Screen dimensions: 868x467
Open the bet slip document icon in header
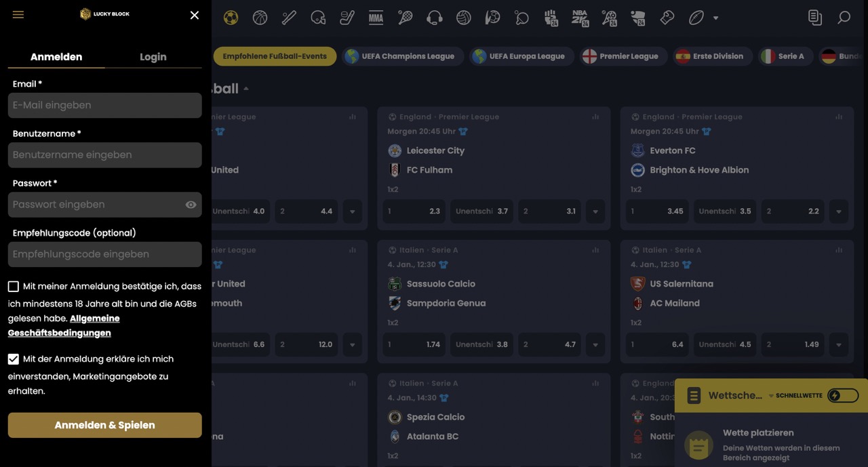pos(815,18)
